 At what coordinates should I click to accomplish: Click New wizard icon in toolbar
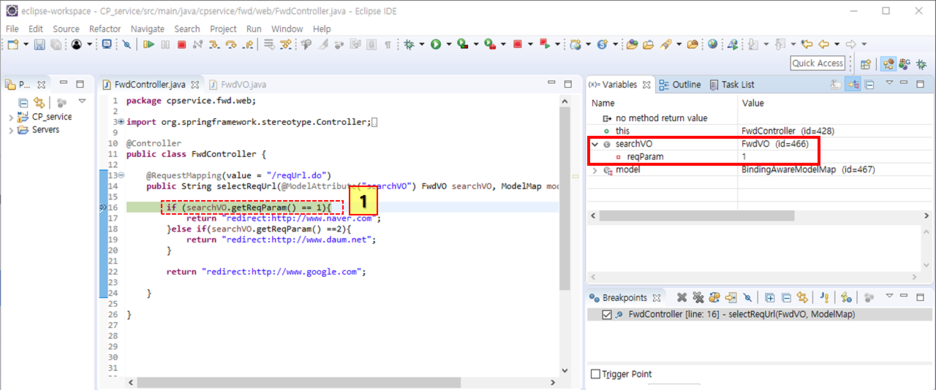coord(13,44)
